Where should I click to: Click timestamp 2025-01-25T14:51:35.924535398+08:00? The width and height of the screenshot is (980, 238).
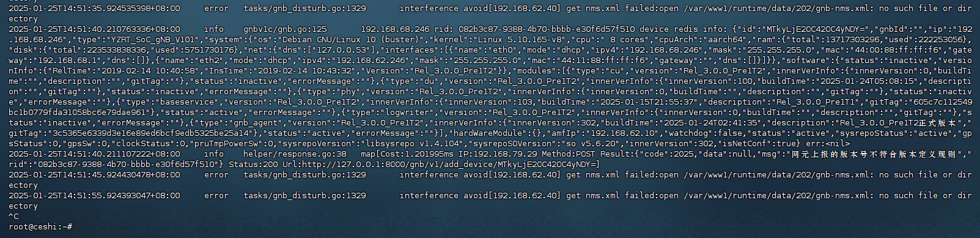point(94,8)
